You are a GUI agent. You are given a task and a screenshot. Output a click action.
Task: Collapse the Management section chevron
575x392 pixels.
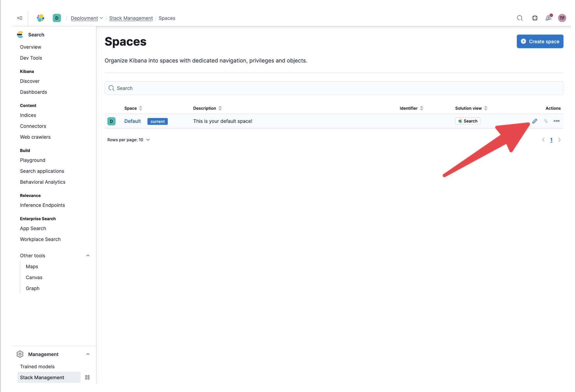[x=88, y=354]
